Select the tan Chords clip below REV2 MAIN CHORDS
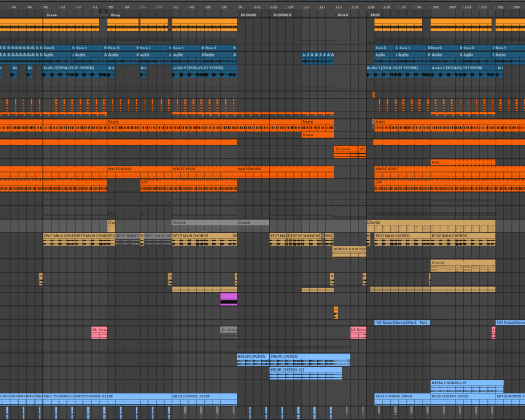Viewport: 525px width, 420px height. tap(462, 262)
